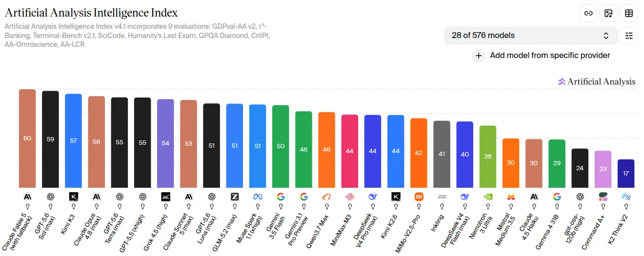
Task: Download chart image using the image icon
Action: [x=608, y=13]
